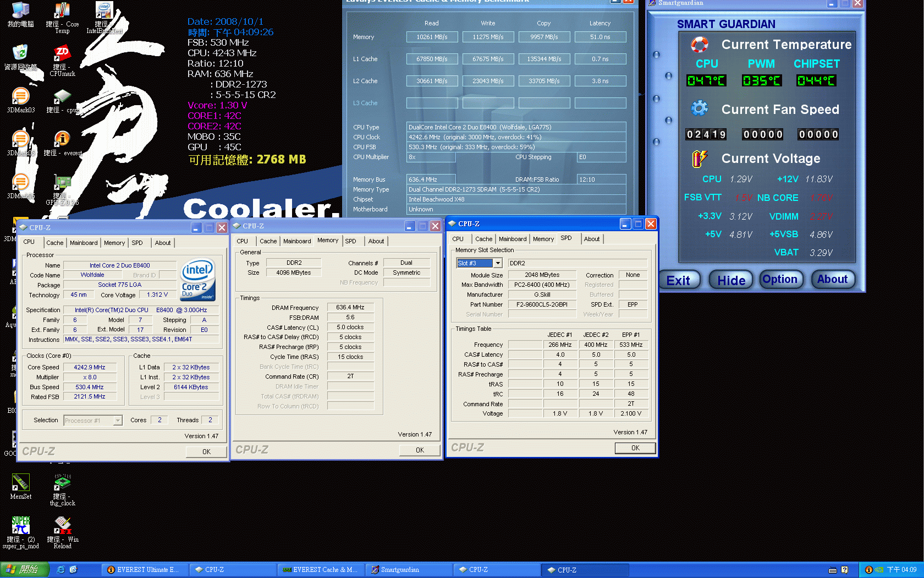The image size is (924, 578).
Task: Switch to Memory tab in CPU-Z SPD window
Action: click(x=543, y=239)
